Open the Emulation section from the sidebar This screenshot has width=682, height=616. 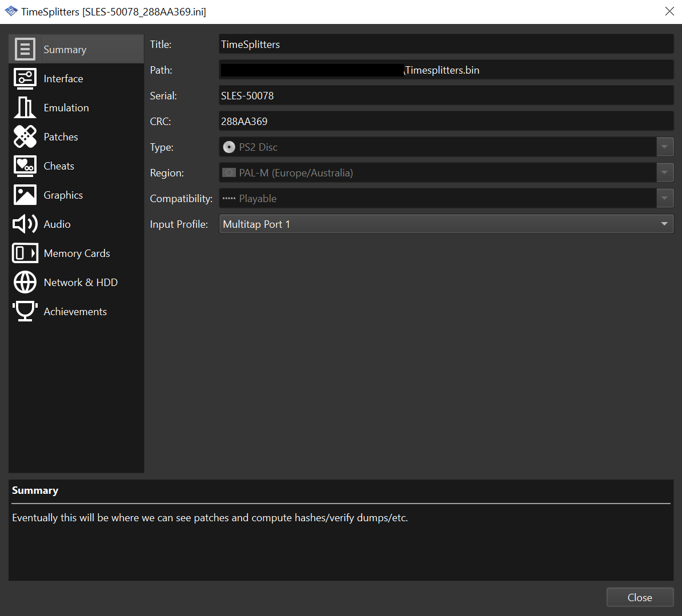(66, 107)
